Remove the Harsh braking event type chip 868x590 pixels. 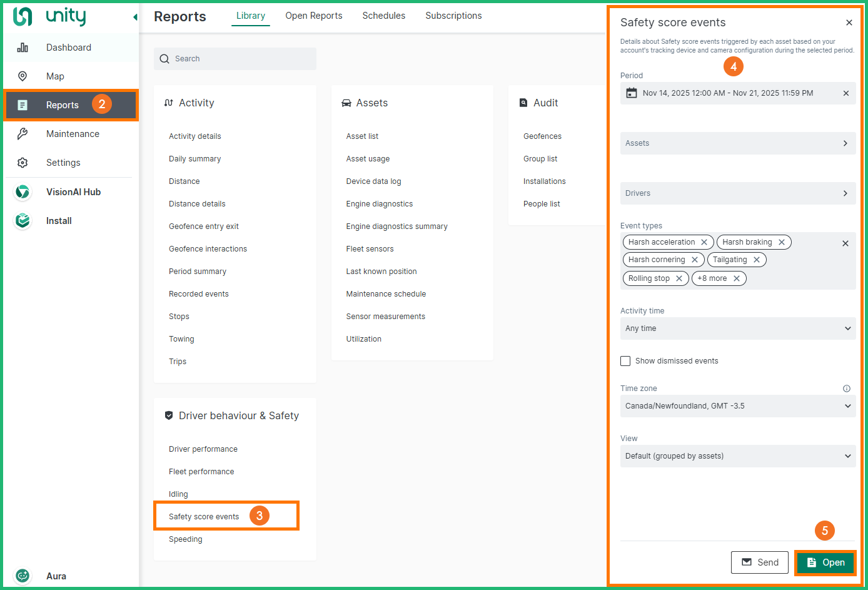point(782,242)
